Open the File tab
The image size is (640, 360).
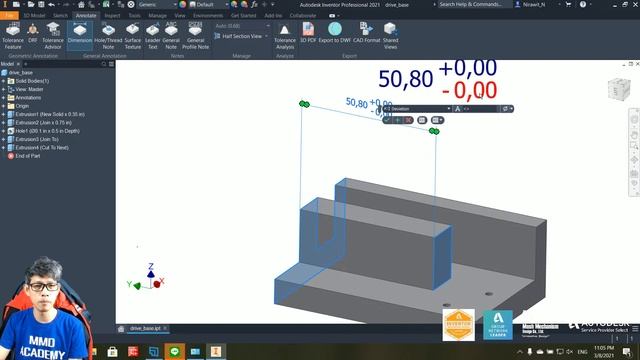click(9, 16)
